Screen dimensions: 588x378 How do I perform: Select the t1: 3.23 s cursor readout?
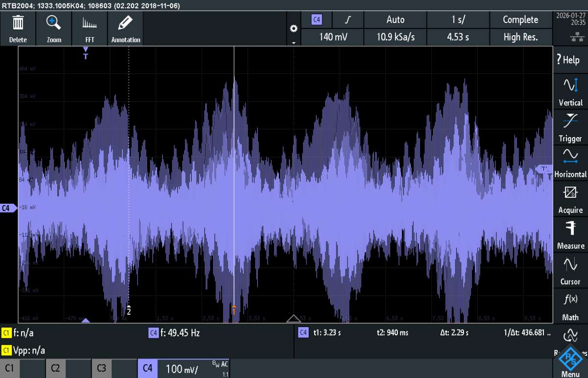[327, 333]
